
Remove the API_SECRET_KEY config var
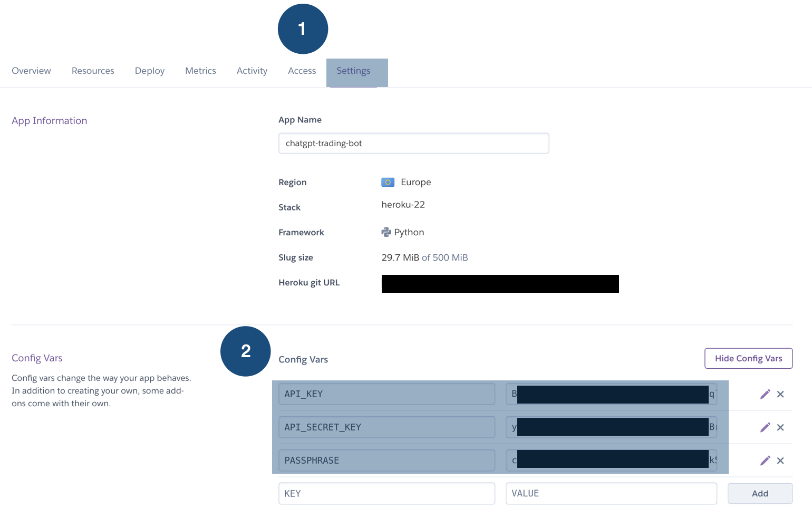[x=781, y=427]
